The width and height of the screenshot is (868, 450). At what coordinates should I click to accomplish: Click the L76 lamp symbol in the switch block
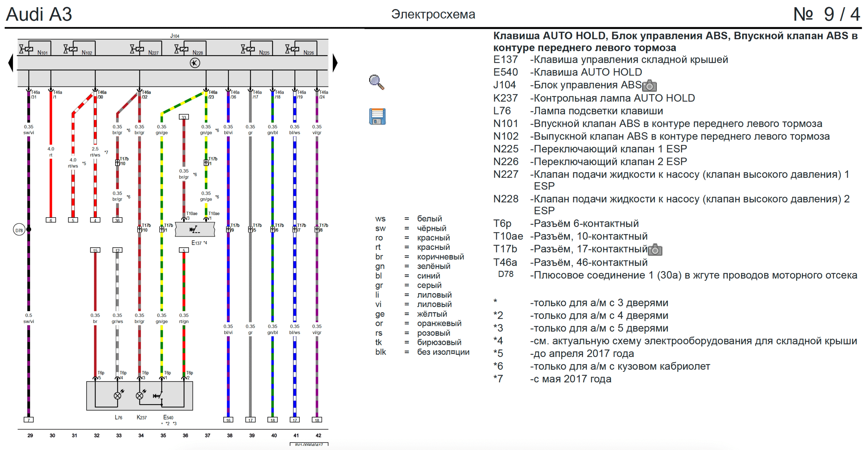coord(118,395)
